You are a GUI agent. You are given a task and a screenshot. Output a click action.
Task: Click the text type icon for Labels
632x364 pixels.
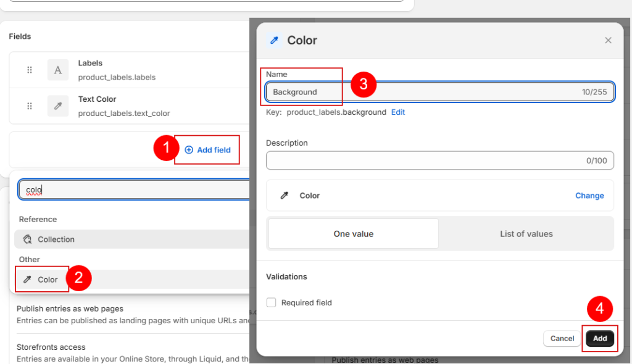(58, 70)
